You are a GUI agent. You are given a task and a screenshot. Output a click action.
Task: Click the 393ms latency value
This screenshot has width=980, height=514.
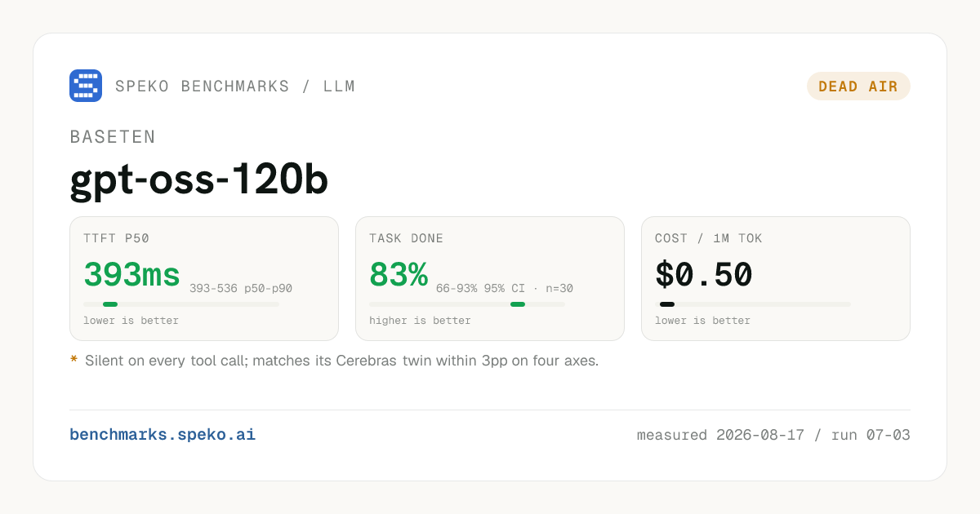[131, 275]
